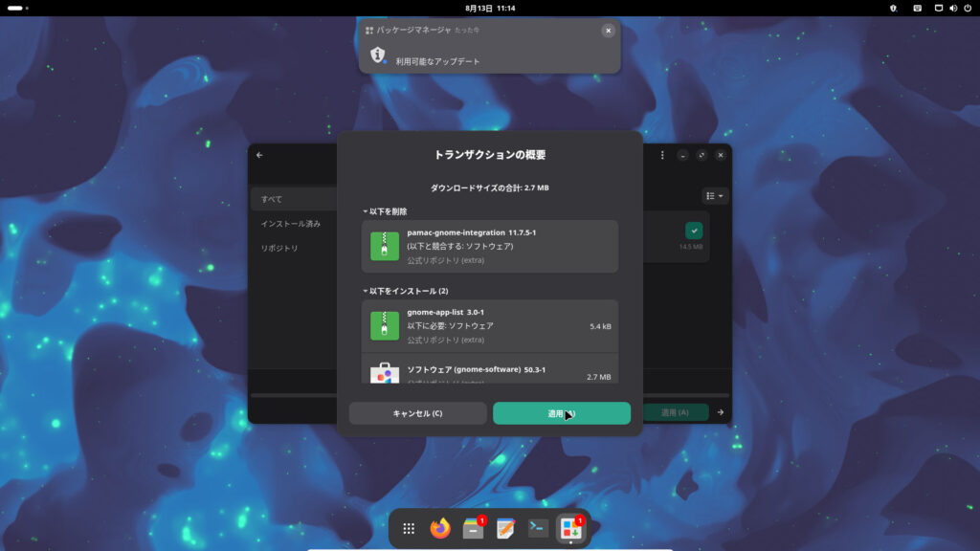Click the display icon in the system tray

point(938,8)
